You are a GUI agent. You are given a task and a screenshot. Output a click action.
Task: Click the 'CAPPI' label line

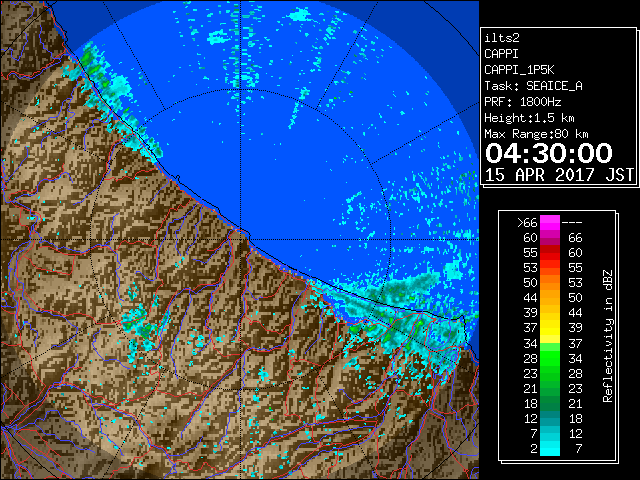[x=502, y=54]
